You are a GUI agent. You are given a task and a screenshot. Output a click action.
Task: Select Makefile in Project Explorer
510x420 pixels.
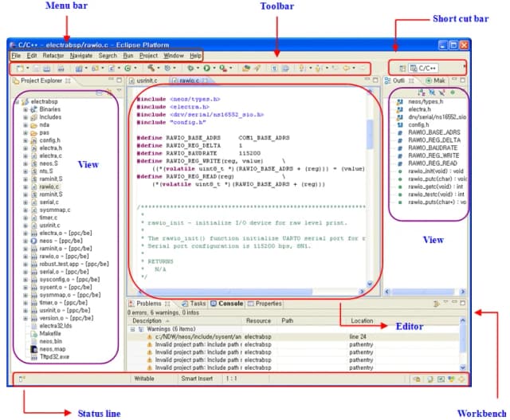(x=50, y=334)
